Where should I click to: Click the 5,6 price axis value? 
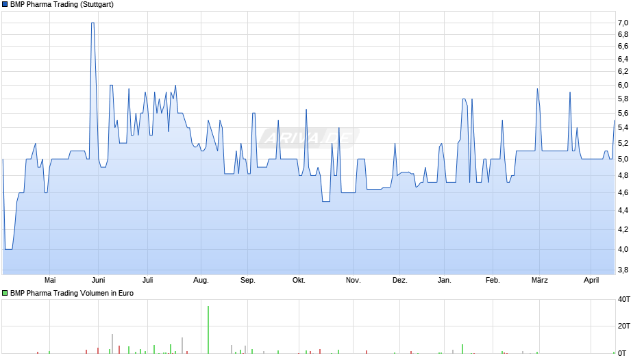tap(623, 114)
